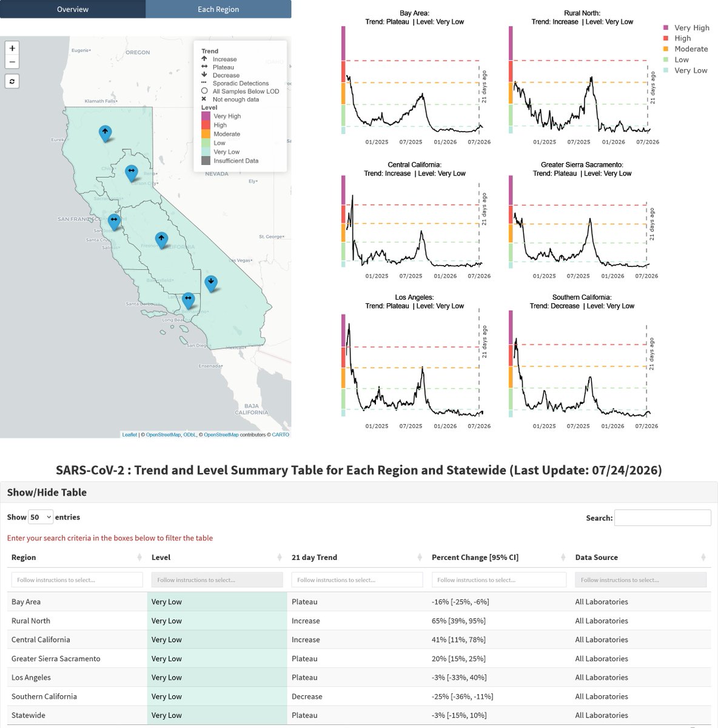The width and height of the screenshot is (718, 728).
Task: Zoom in on the map
Action: (x=12, y=48)
